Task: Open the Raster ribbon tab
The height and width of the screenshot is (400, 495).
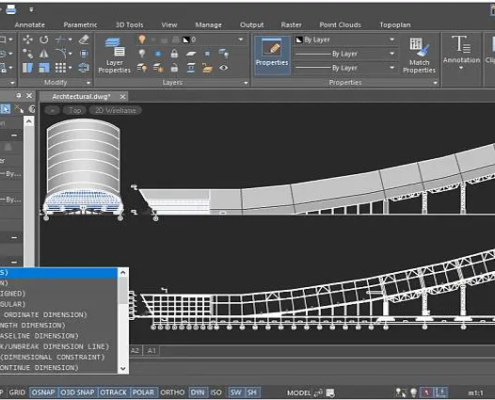Action: coord(291,25)
